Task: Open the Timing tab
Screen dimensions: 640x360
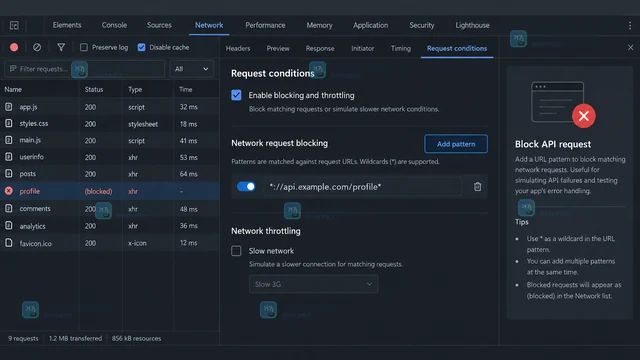Action: click(x=401, y=48)
